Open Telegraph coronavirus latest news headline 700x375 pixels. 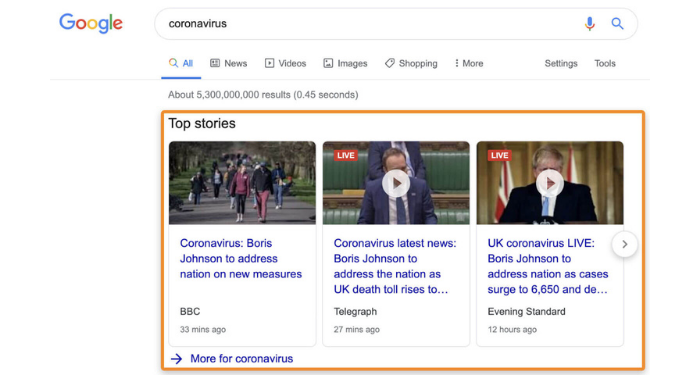pos(395,266)
